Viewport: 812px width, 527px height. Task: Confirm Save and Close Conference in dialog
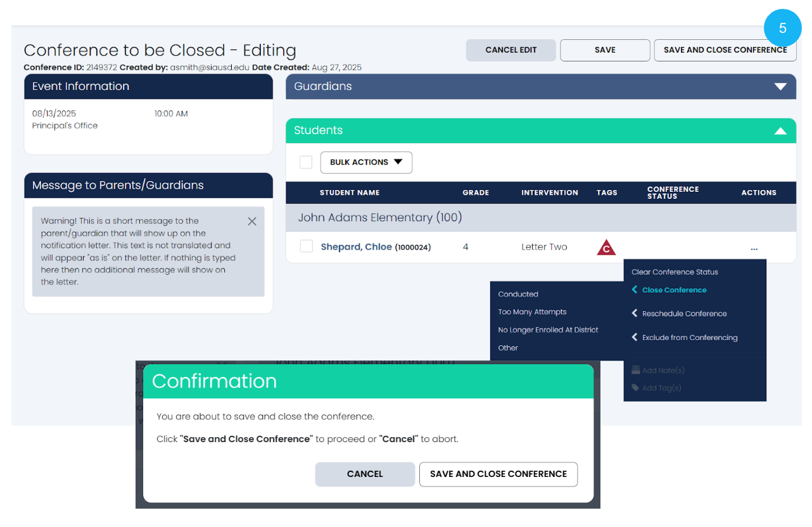click(498, 474)
